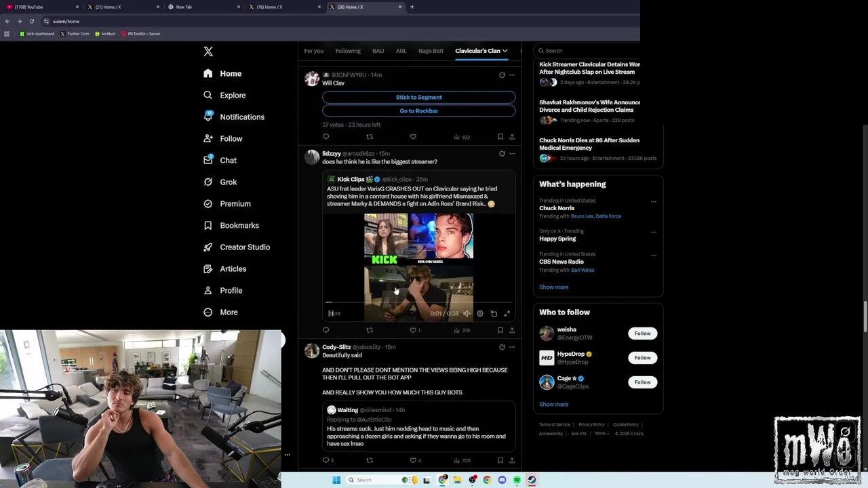Open Spotify from the Windows taskbar

click(517, 480)
